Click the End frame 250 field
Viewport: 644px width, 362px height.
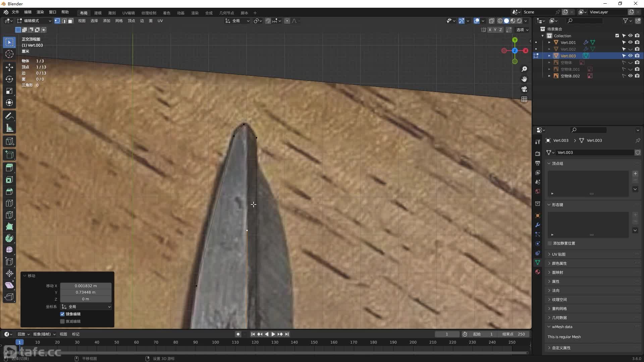pos(513,334)
